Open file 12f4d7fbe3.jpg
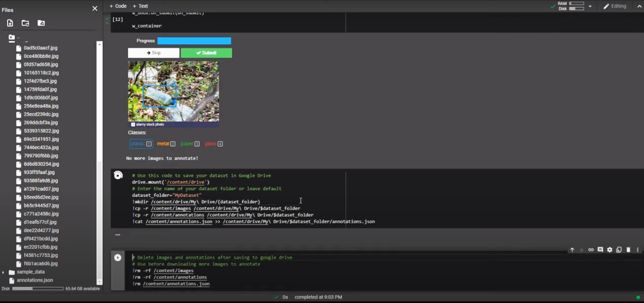The image size is (644, 303). (40, 81)
